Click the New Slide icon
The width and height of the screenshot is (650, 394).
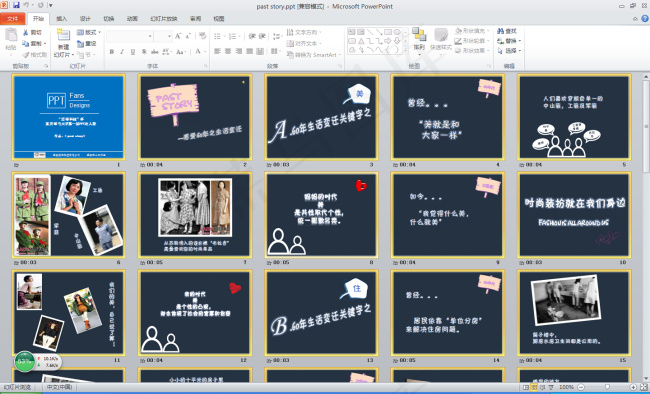click(63, 35)
